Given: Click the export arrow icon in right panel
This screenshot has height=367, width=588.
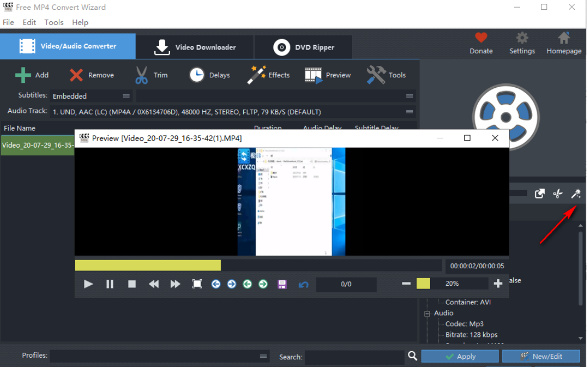Looking at the screenshot, I should click(x=539, y=194).
